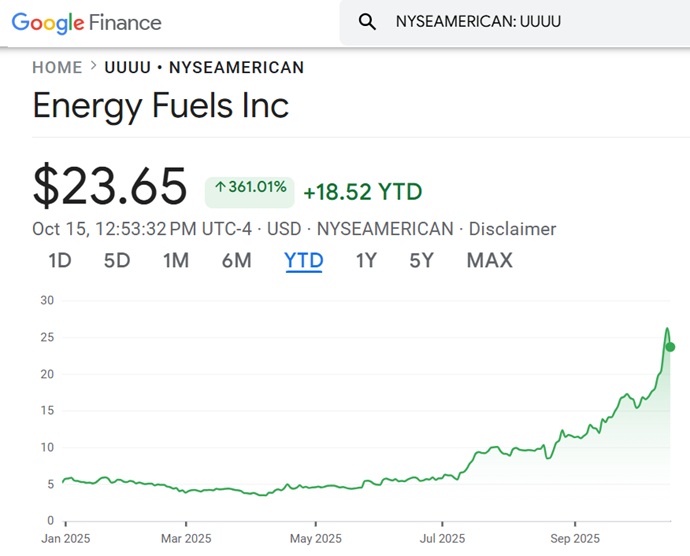Choose the 5Y time range
The image size is (690, 556).
click(x=421, y=261)
